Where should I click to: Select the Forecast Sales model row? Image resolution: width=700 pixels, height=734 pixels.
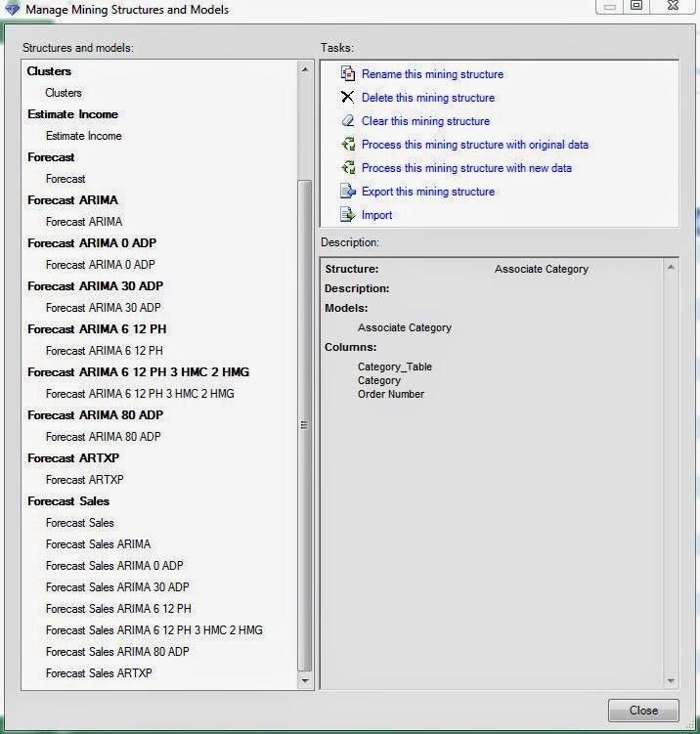[80, 523]
